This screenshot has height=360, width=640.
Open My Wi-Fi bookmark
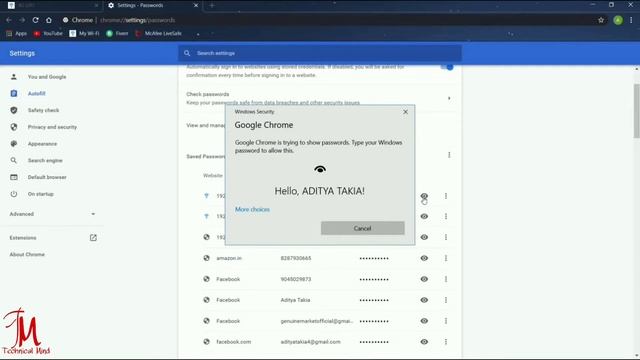84,33
